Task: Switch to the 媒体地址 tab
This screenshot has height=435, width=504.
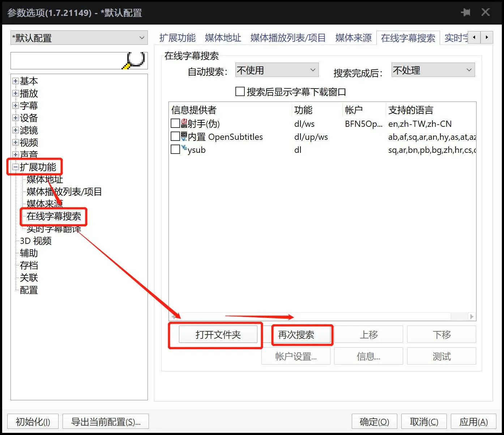Action: [223, 38]
